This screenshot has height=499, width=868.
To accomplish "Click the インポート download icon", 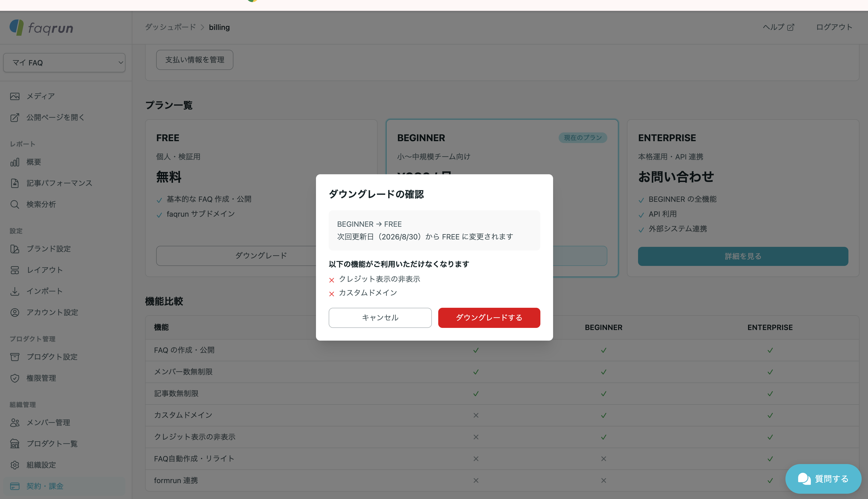I will coord(15,291).
